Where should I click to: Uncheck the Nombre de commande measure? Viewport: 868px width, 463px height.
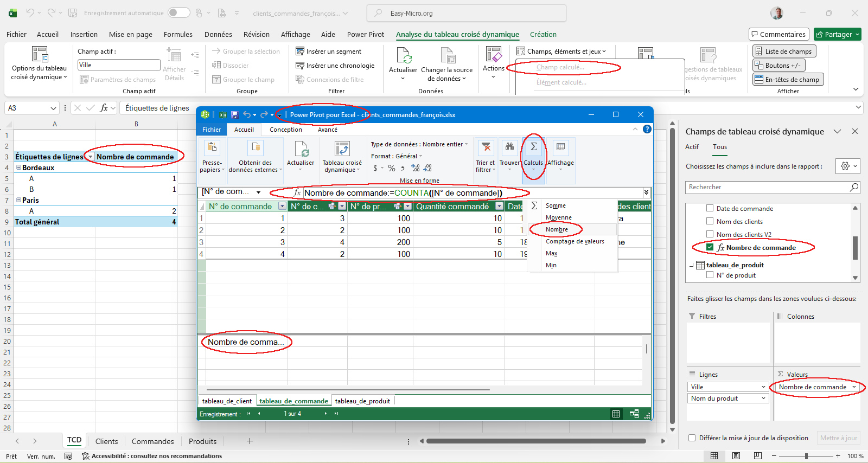tap(710, 247)
